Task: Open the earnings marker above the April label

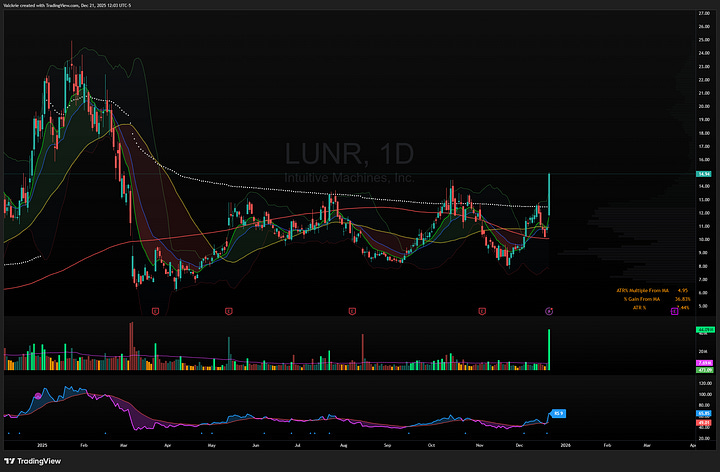Action: tap(155, 311)
